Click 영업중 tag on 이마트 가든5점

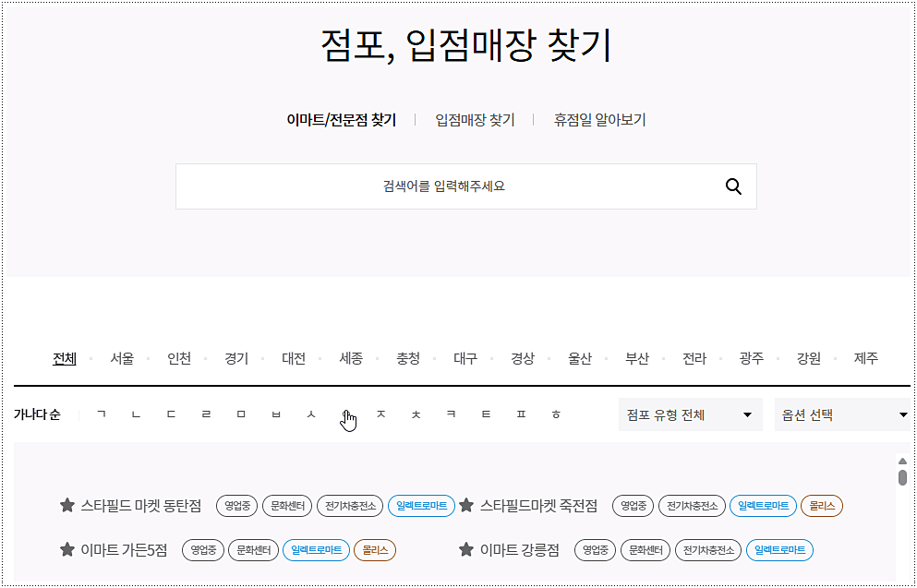click(203, 550)
